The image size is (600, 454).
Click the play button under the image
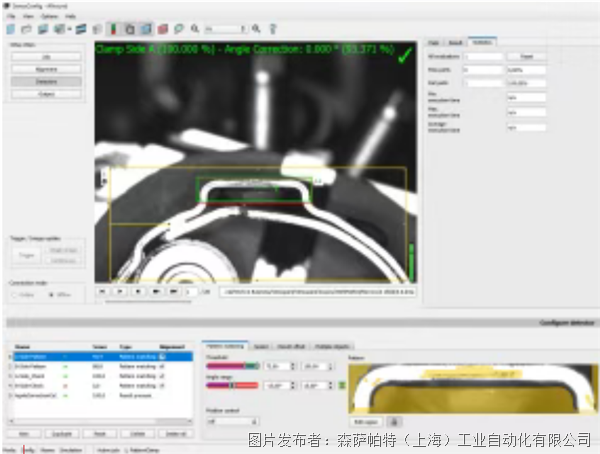120,291
